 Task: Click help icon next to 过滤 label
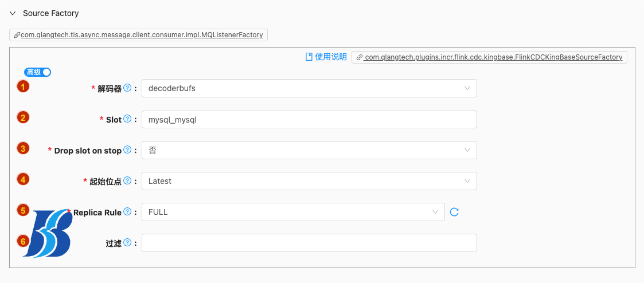point(127,243)
